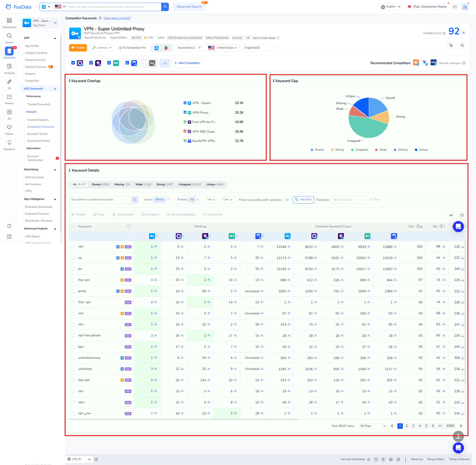
Task: Enable the Filter keywords with symbols toggle
Action: [286, 200]
